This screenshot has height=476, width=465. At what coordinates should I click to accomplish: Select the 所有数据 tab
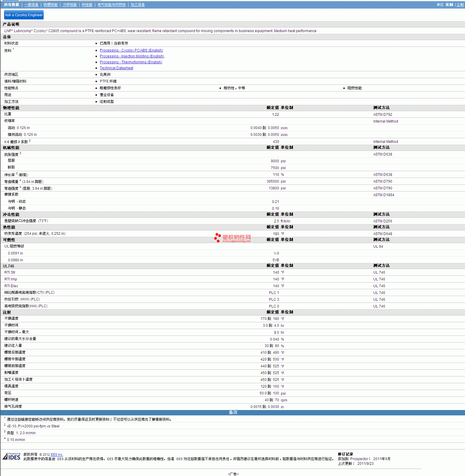click(11, 5)
